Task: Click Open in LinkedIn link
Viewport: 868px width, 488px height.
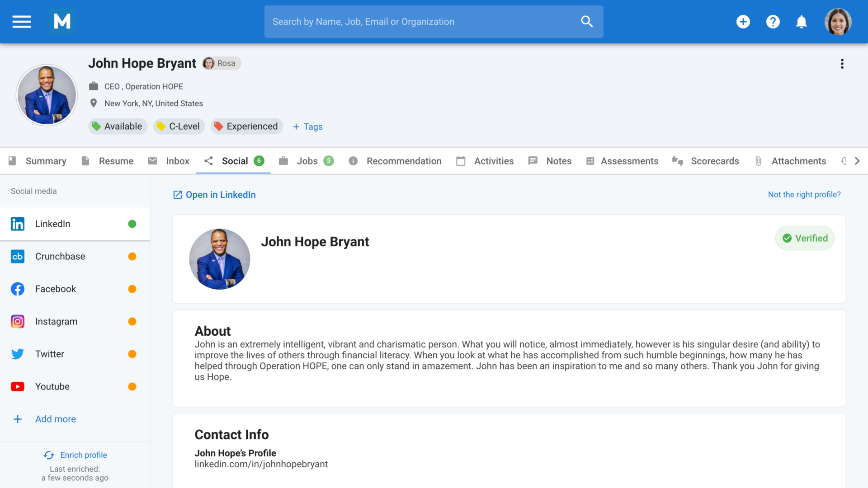Action: coord(214,195)
